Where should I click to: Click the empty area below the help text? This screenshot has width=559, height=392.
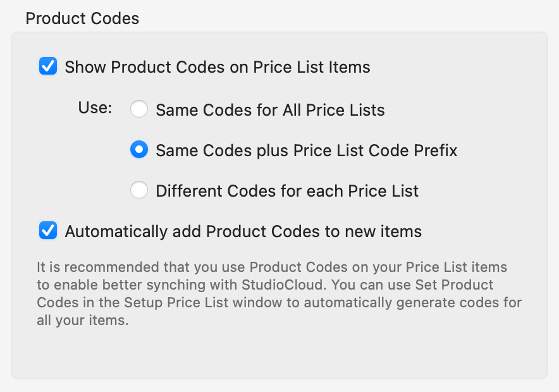278,354
